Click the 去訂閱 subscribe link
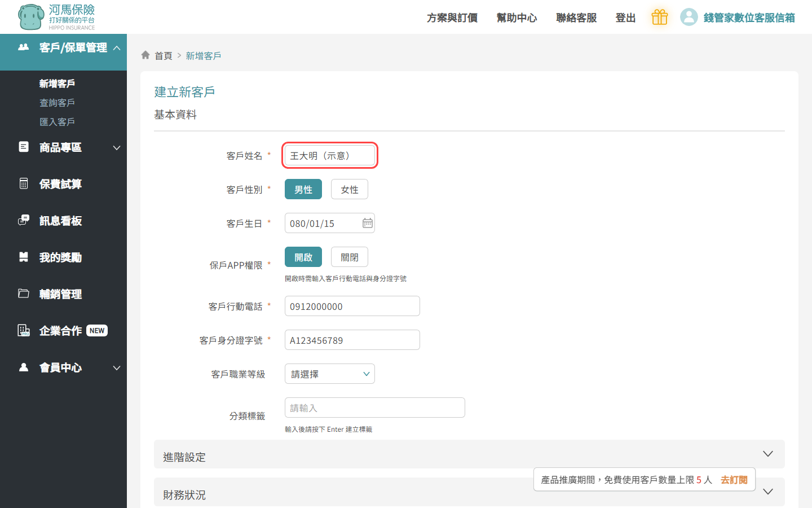Screen dimensions: 812x508 pos(734,480)
